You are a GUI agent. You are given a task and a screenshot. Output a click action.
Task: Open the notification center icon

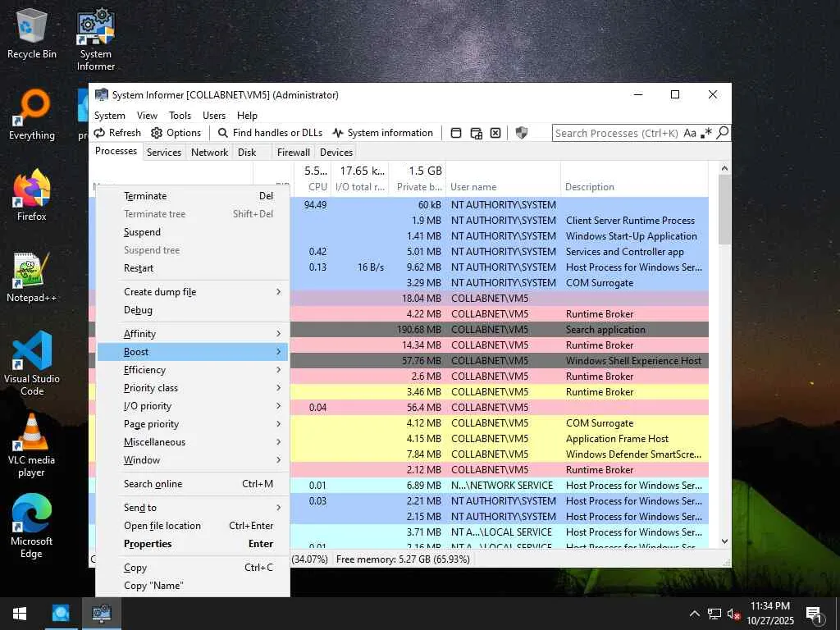814,614
